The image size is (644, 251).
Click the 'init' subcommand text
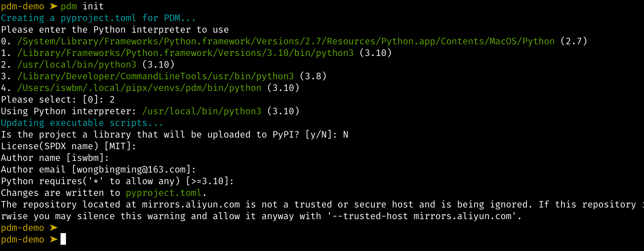point(93,7)
